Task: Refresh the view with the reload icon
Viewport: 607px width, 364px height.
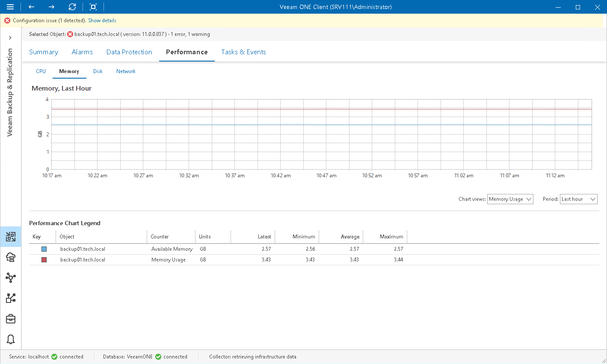Action: pos(72,7)
